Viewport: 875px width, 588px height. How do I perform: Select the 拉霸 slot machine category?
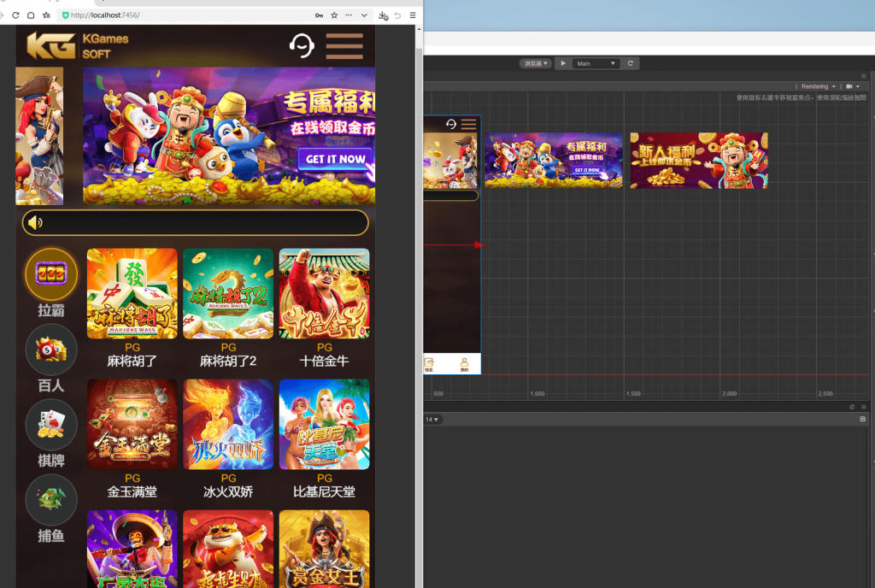51,275
